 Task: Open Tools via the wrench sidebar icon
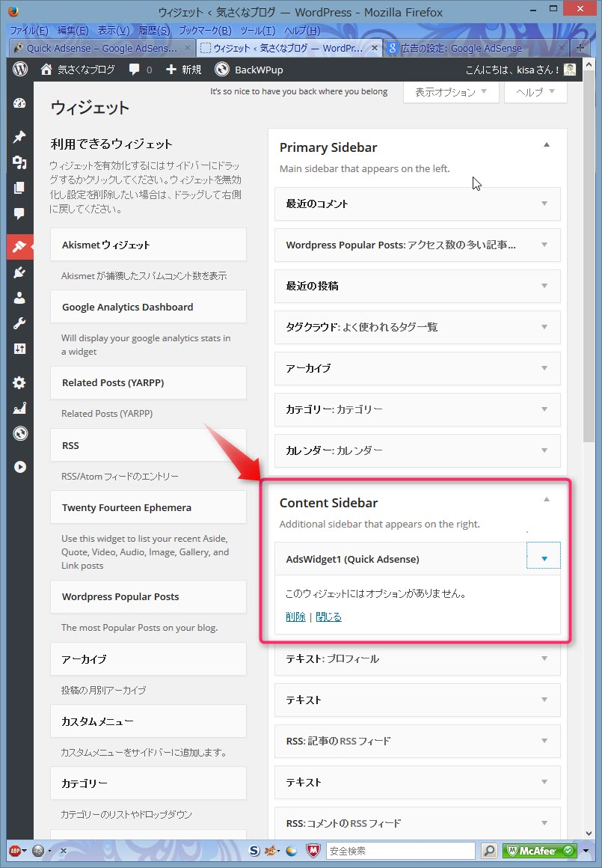pyautogui.click(x=19, y=323)
